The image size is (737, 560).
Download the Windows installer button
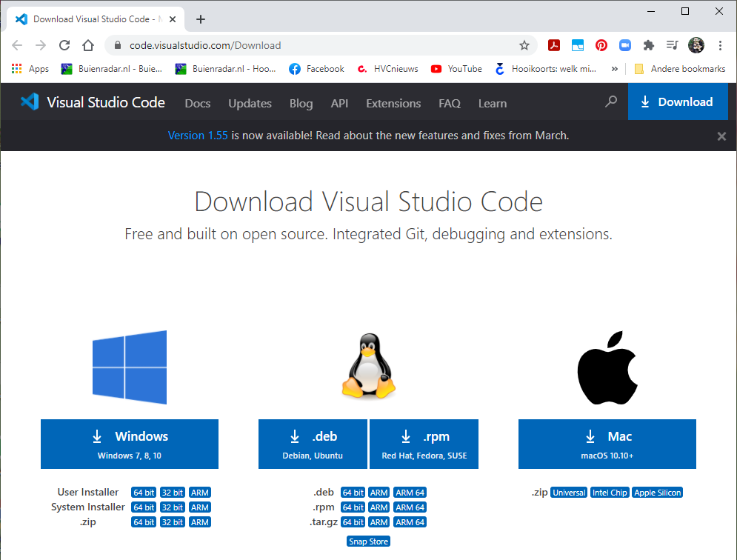(130, 444)
